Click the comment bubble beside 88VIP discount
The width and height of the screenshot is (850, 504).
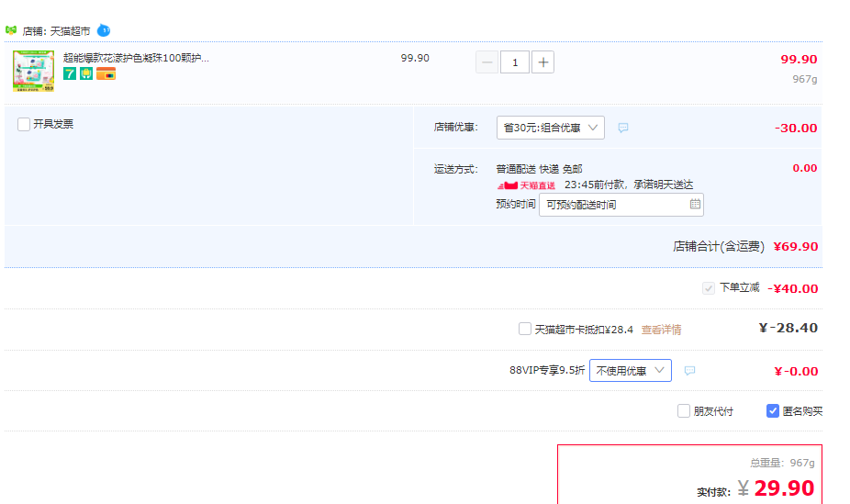click(x=689, y=371)
